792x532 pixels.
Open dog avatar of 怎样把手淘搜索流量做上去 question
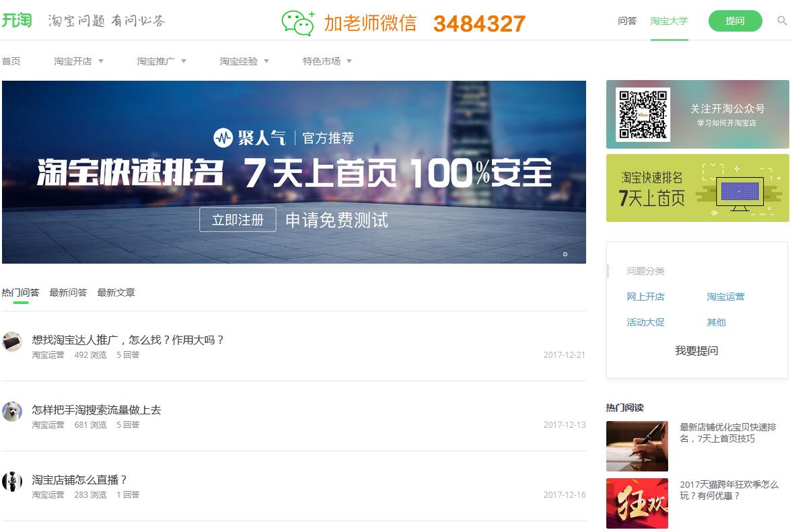11,412
